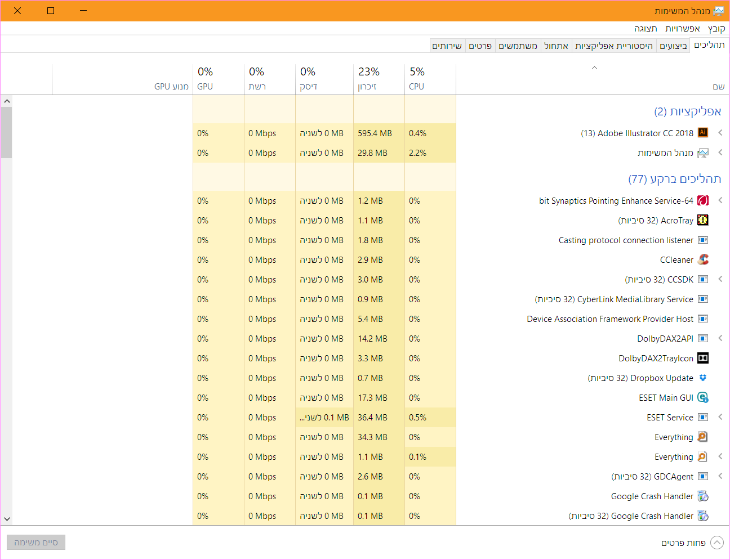Select the CCSDK process icon
730x560 pixels.
click(x=703, y=279)
